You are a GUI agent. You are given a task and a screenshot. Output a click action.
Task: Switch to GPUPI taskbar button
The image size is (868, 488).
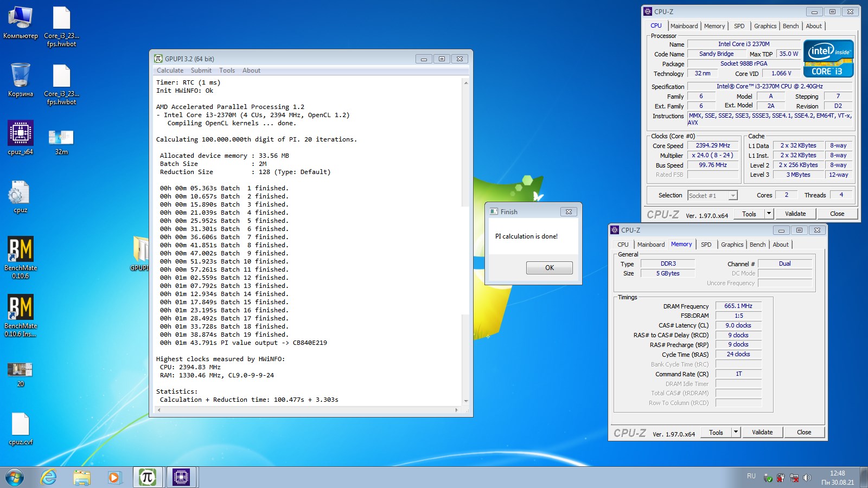[x=148, y=477]
